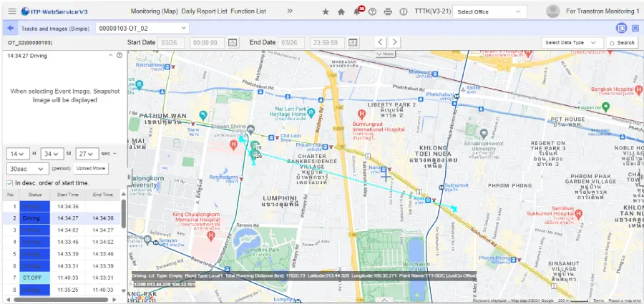Click the Srinakharinwirot University marker

point(484,134)
